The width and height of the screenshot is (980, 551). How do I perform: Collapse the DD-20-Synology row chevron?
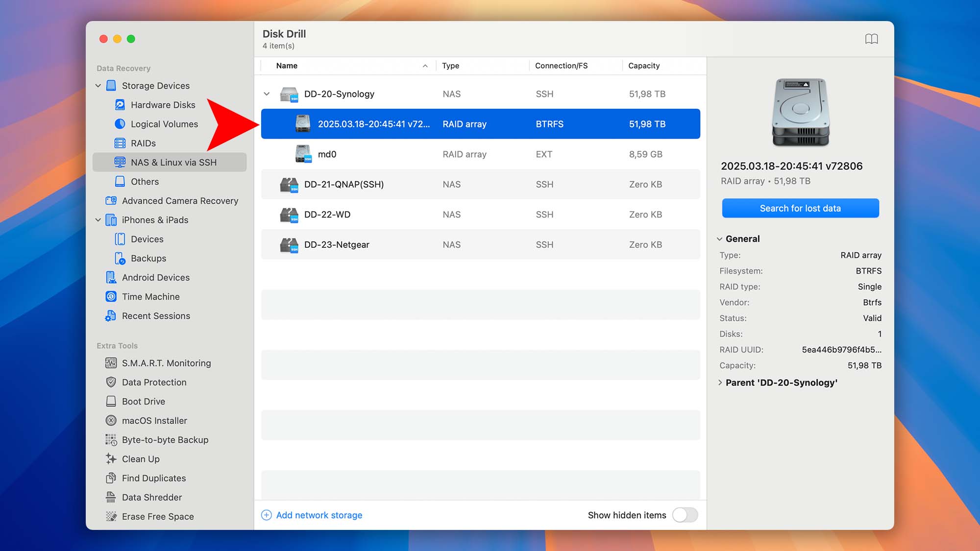[267, 94]
